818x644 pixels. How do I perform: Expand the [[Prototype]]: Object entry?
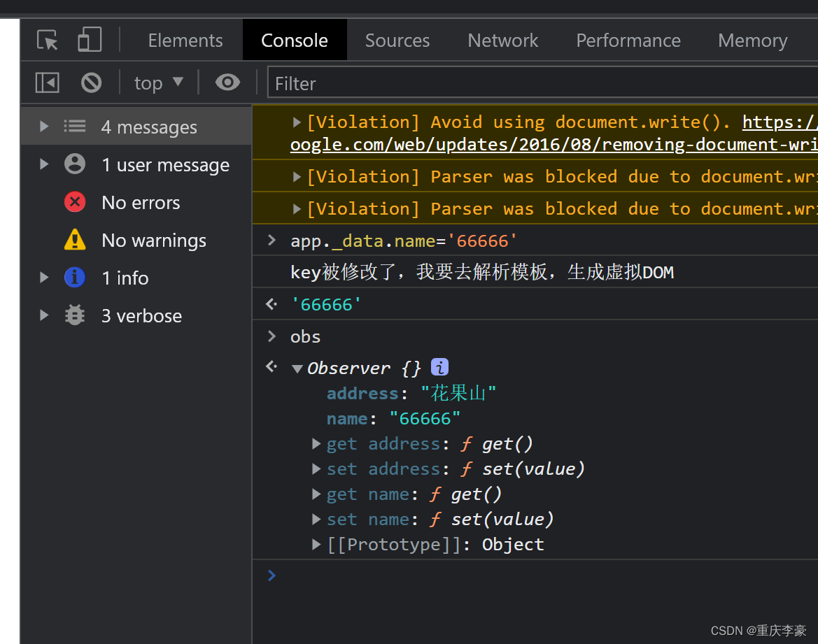[316, 545]
